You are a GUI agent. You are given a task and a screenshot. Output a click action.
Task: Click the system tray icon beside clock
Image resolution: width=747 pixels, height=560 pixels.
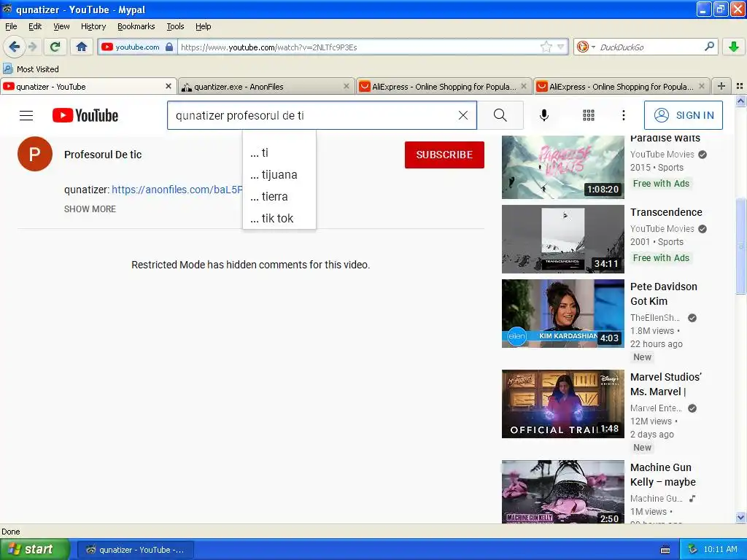[693, 550]
